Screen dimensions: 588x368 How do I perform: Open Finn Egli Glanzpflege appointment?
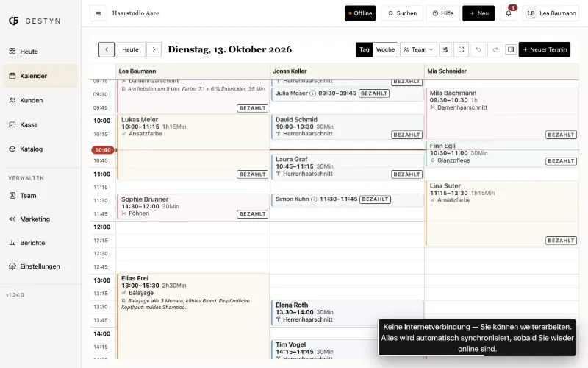coord(502,154)
